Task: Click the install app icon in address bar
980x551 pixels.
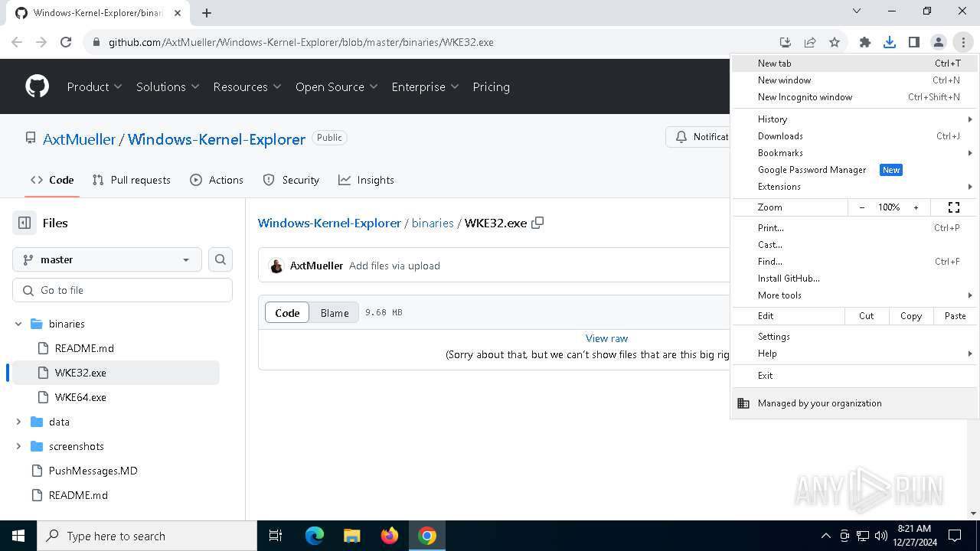Action: coord(786,42)
